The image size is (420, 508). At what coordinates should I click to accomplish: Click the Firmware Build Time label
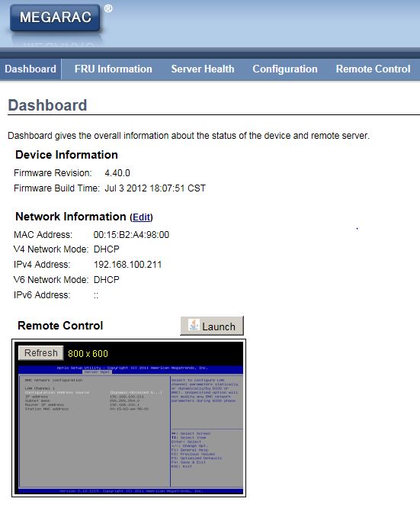56,188
